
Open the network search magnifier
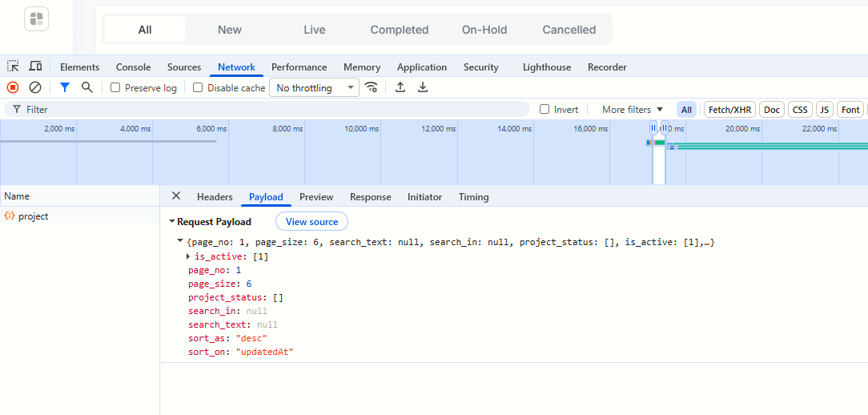point(87,87)
